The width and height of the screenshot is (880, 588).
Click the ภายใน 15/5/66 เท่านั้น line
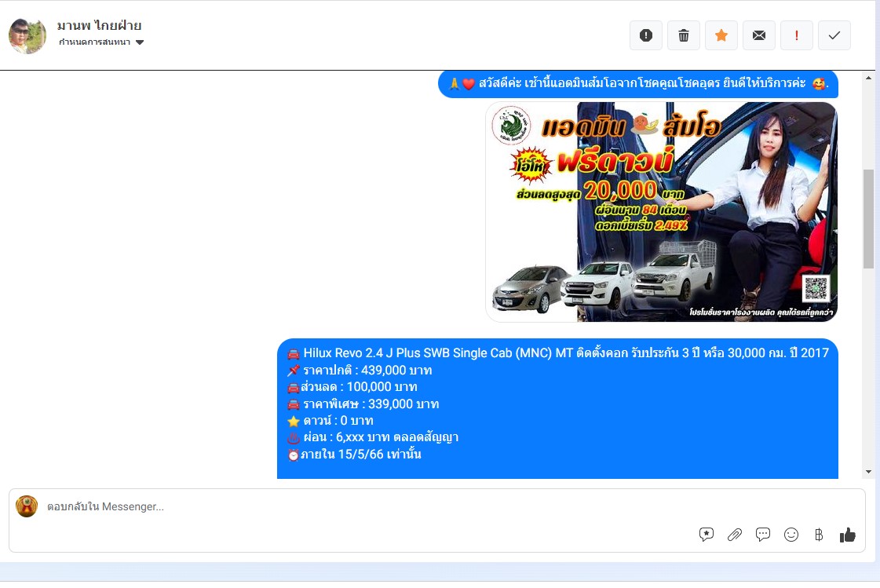[354, 454]
